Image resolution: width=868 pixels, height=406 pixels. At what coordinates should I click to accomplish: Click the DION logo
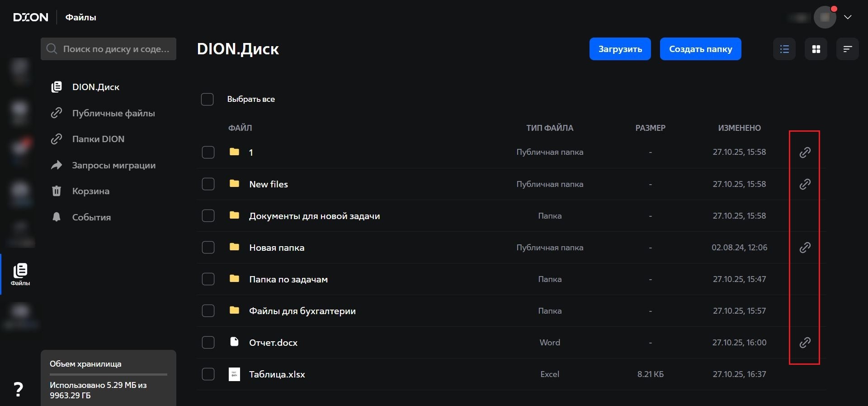coord(31,17)
